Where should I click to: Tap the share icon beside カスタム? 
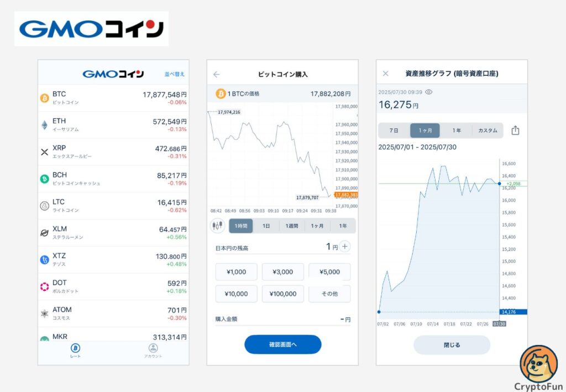click(x=515, y=130)
